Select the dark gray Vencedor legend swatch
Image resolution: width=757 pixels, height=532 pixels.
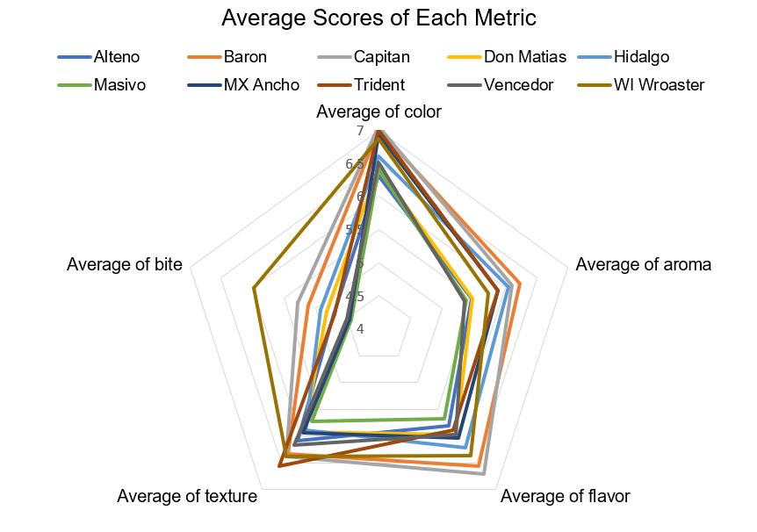tap(464, 85)
